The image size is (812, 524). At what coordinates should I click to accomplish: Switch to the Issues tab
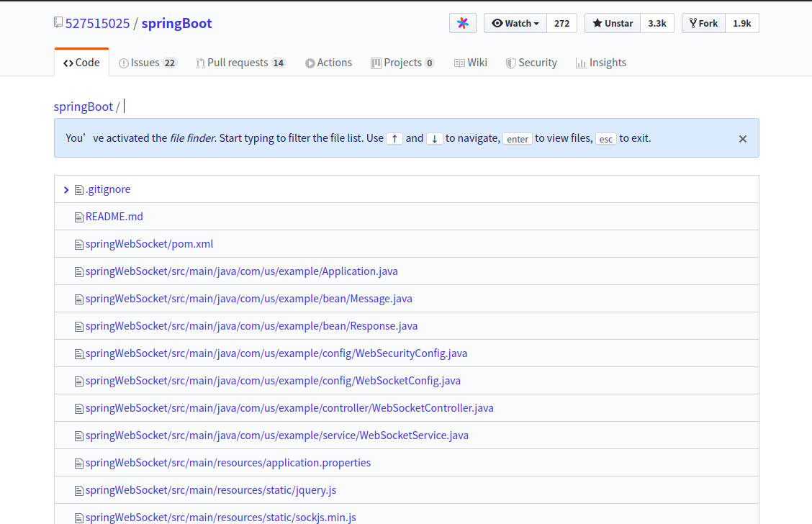coord(148,63)
